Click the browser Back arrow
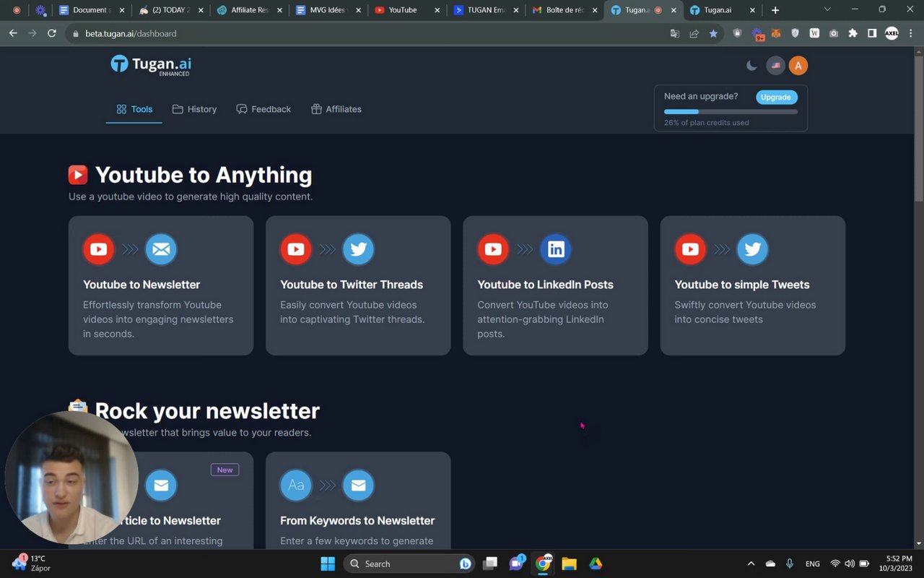 13,33
